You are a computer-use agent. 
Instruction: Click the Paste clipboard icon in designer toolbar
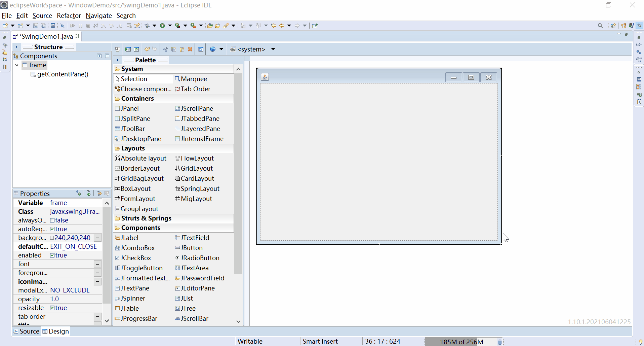click(x=182, y=49)
